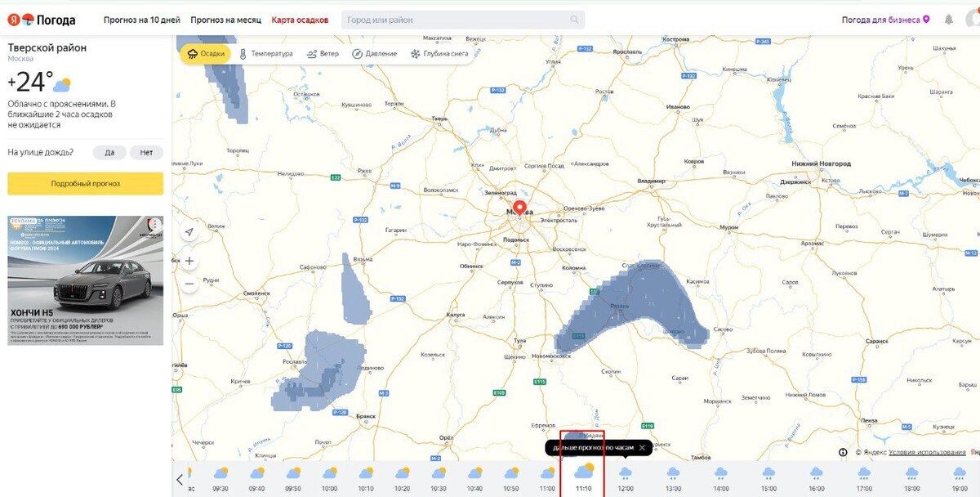Click the Калуга city label on map

coord(456,315)
